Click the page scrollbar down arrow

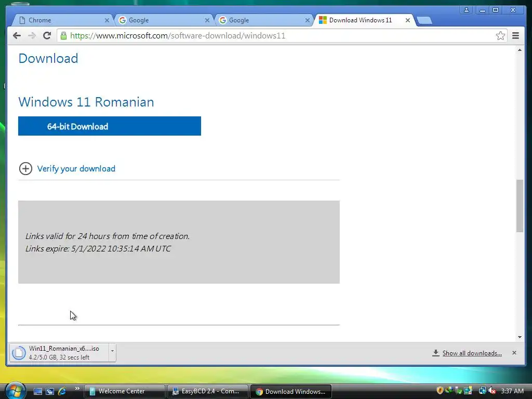pos(520,337)
